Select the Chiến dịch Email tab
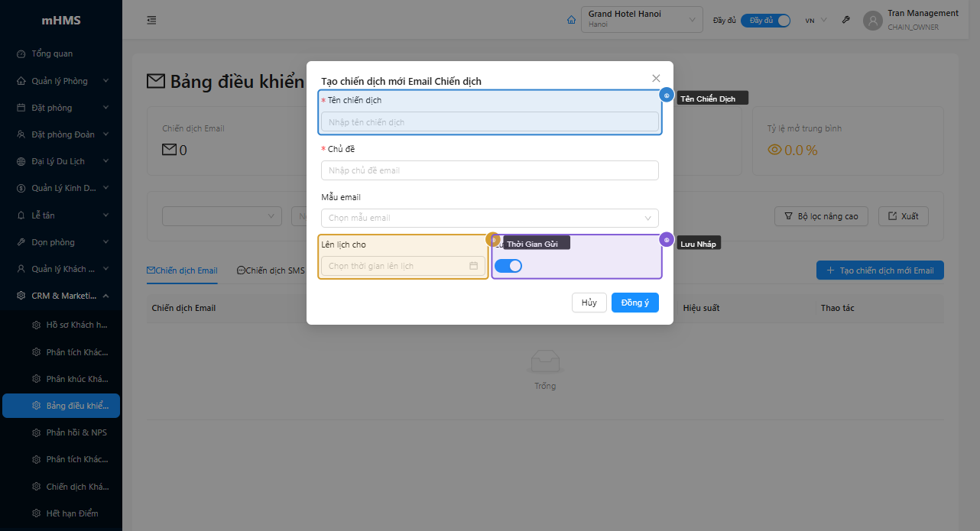980x531 pixels. pyautogui.click(x=182, y=270)
